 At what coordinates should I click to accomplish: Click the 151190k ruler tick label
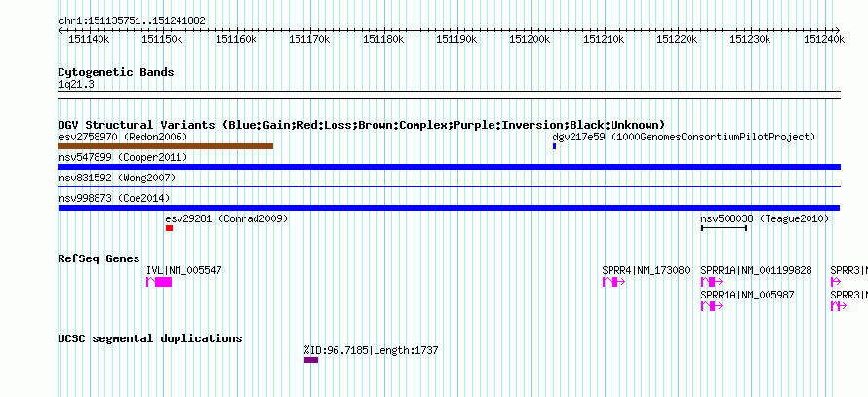coord(456,39)
